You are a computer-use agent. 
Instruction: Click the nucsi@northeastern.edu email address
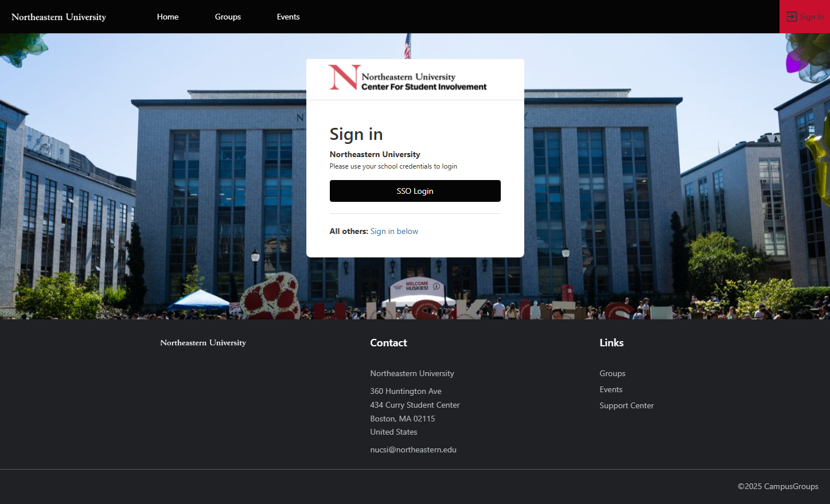coord(414,450)
